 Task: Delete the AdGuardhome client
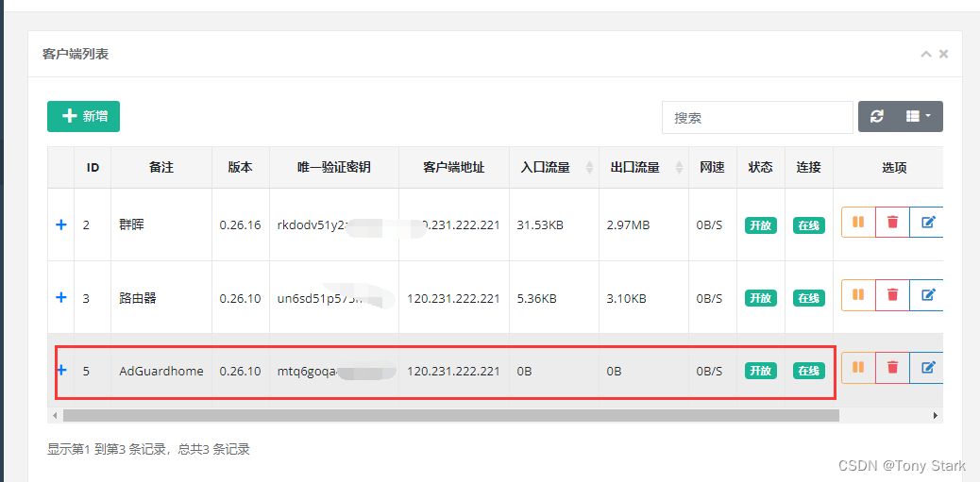click(892, 368)
